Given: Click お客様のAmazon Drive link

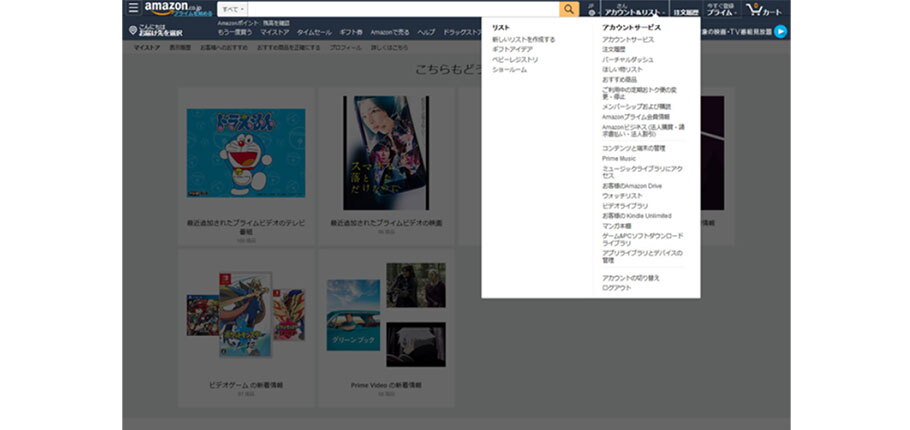Looking at the screenshot, I should click(x=631, y=186).
